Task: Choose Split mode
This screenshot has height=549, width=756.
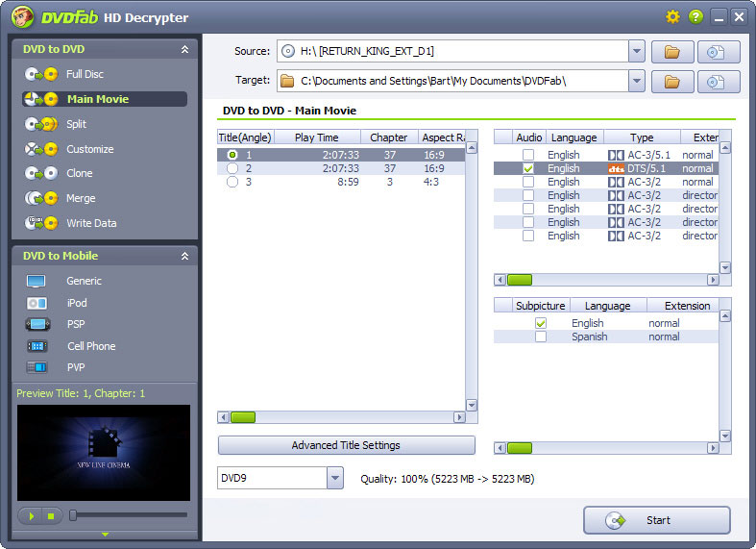Action: (76, 124)
